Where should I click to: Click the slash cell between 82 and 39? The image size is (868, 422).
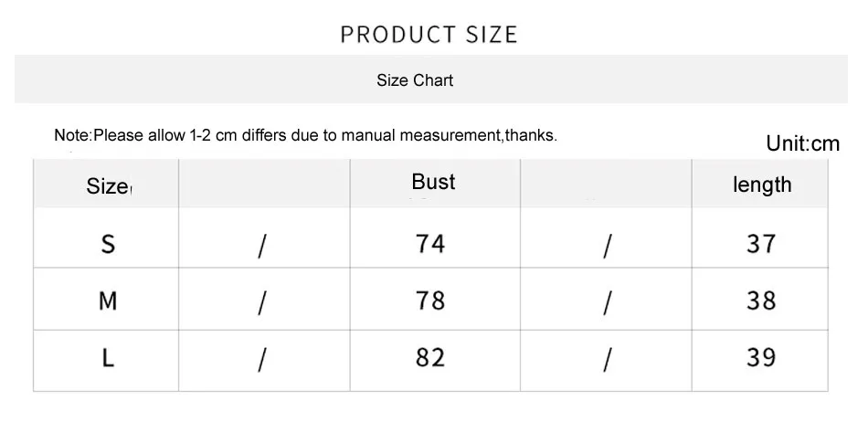click(606, 361)
